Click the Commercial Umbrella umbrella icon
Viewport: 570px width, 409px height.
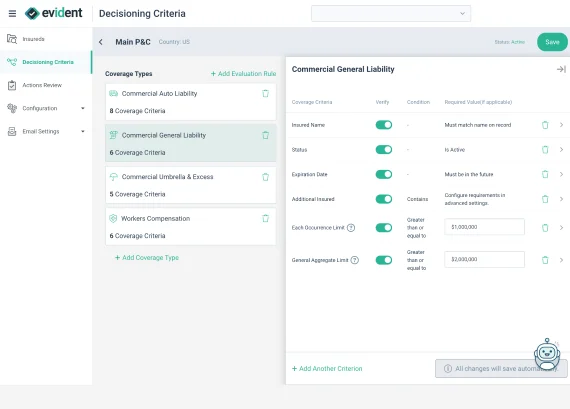tap(113, 177)
